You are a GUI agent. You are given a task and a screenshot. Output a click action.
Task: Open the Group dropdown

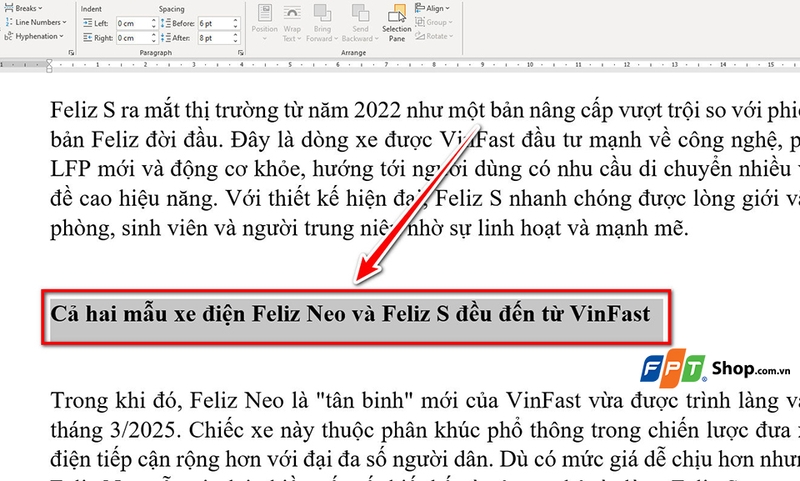point(434,22)
